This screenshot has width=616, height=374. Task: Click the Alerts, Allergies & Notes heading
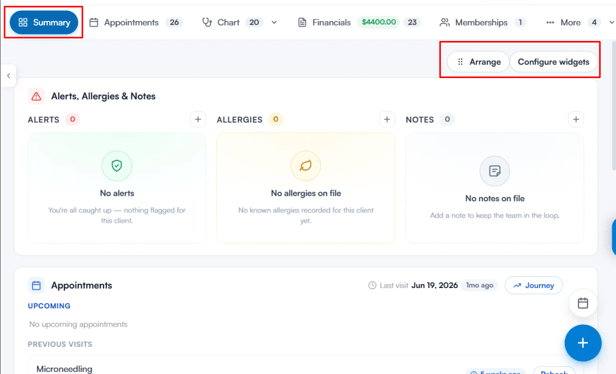tap(103, 96)
